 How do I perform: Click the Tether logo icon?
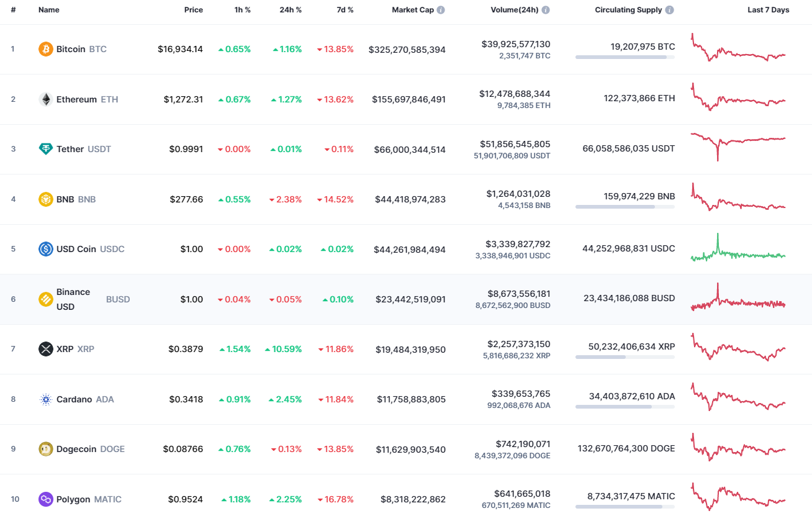[x=46, y=149]
